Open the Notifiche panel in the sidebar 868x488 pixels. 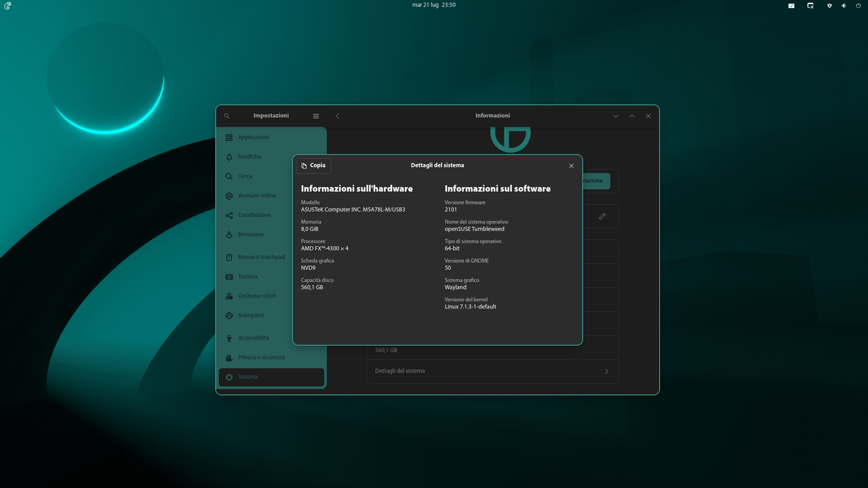click(x=271, y=157)
